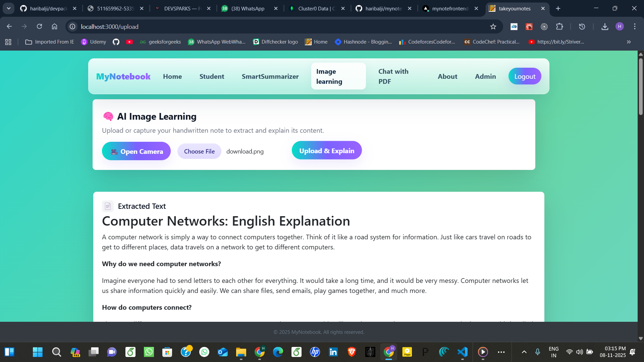Open Chrome downloads icon
Viewport: 644px width, 362px height.
pos(605,26)
